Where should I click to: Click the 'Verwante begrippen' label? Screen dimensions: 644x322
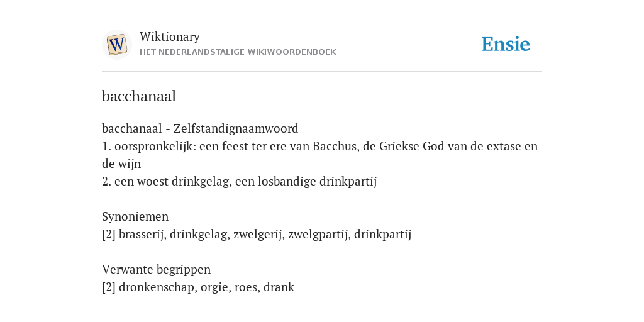156,269
